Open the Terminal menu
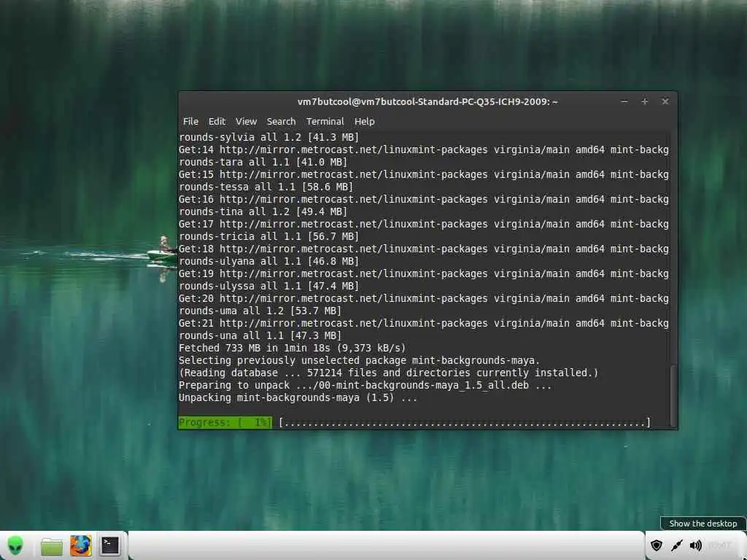 [325, 122]
